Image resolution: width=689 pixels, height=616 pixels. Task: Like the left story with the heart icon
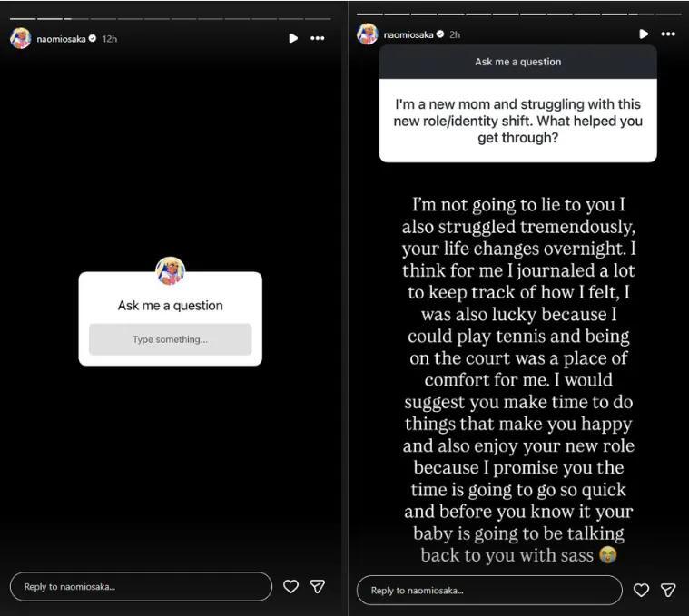pos(290,586)
